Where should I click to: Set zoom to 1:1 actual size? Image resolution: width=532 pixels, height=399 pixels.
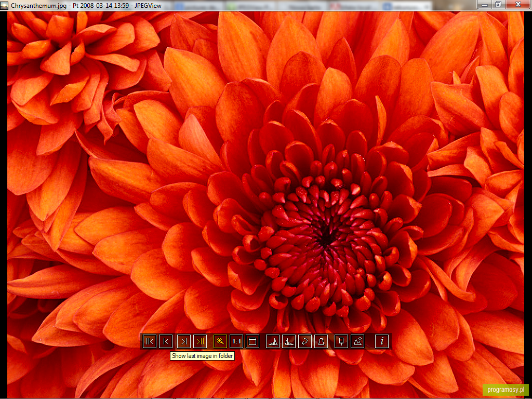pos(236,341)
